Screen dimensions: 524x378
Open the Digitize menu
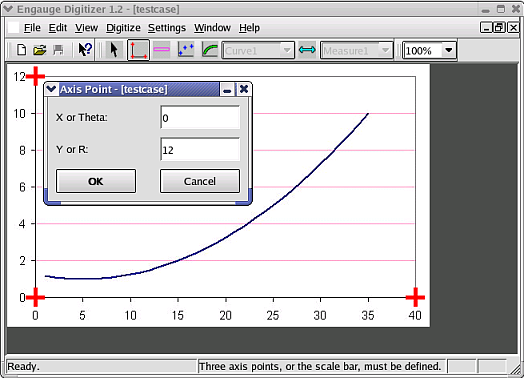123,28
